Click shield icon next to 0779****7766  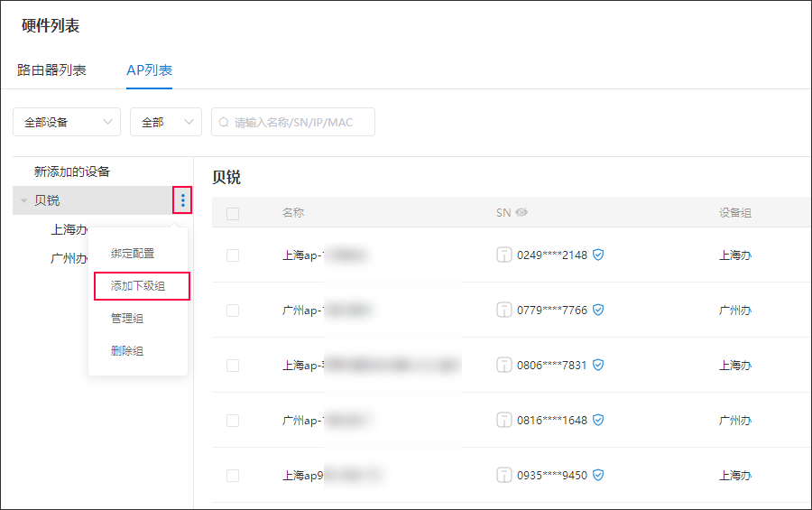(x=598, y=310)
